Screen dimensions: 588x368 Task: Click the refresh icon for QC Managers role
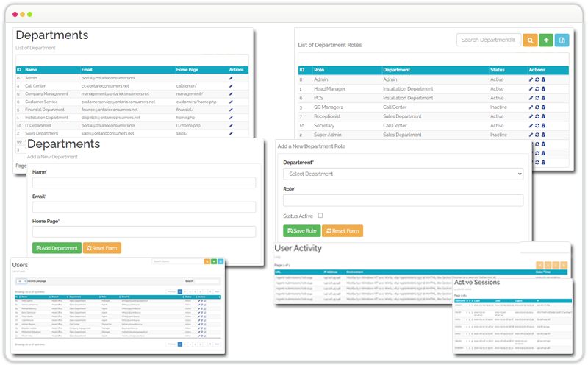(537, 107)
